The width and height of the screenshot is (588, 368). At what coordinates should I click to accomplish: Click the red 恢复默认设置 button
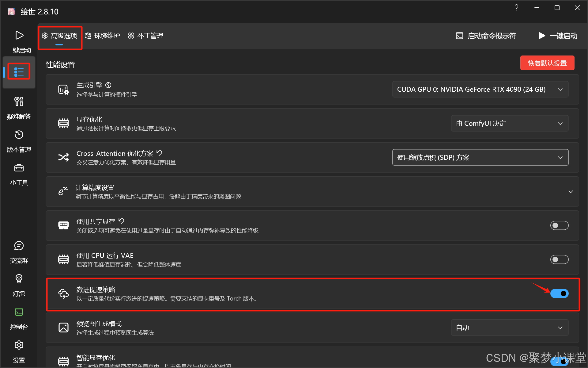pyautogui.click(x=547, y=63)
